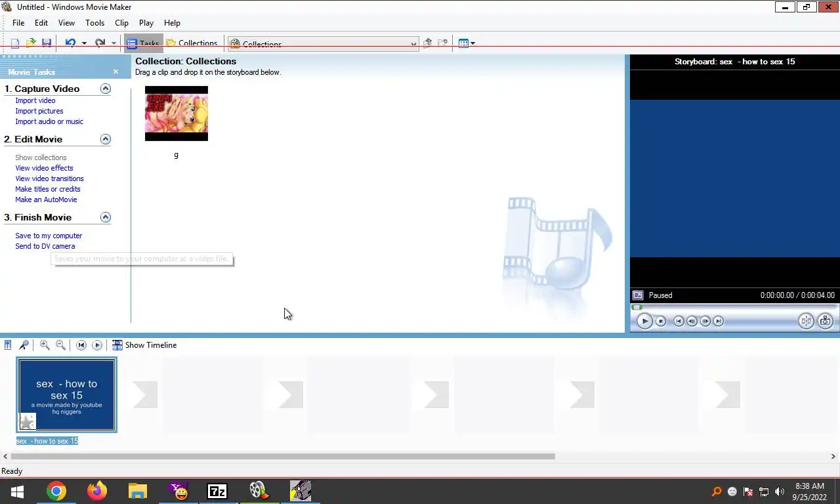Viewport: 840px width, 504px height.
Task: Stop the preview playback
Action: point(661,321)
